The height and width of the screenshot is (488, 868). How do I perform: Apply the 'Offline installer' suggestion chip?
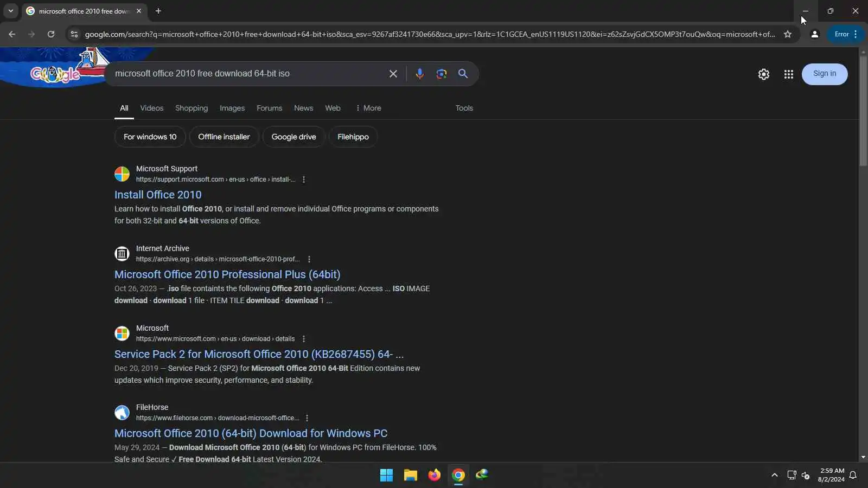[x=224, y=137]
